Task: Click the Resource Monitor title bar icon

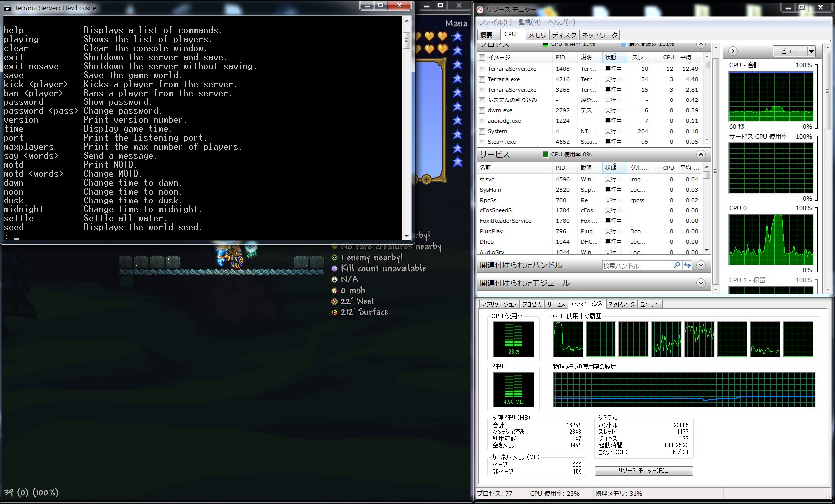Action: click(x=480, y=9)
